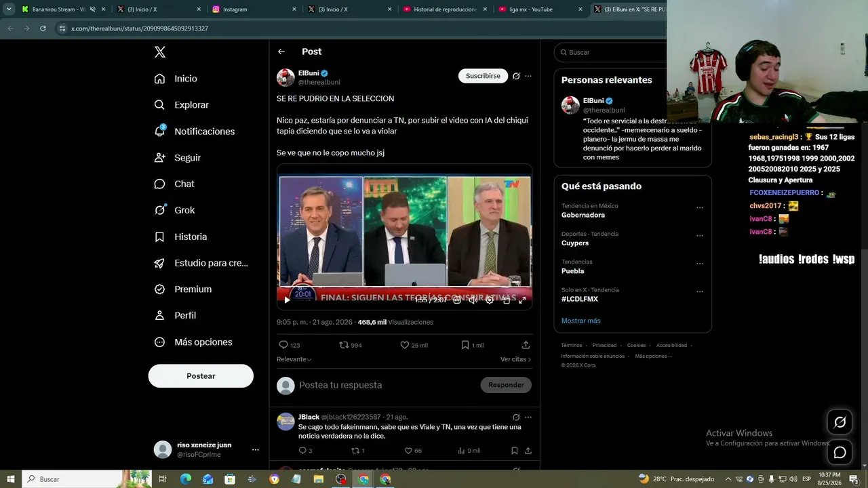Reload the page in browser toolbar
Viewport: 868px width, 488px height.
tap(43, 28)
